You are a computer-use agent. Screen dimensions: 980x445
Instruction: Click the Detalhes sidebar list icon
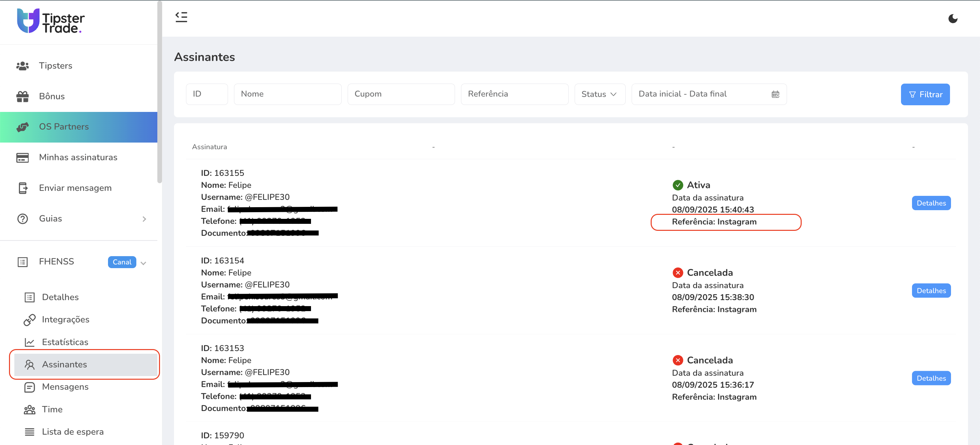(29, 297)
